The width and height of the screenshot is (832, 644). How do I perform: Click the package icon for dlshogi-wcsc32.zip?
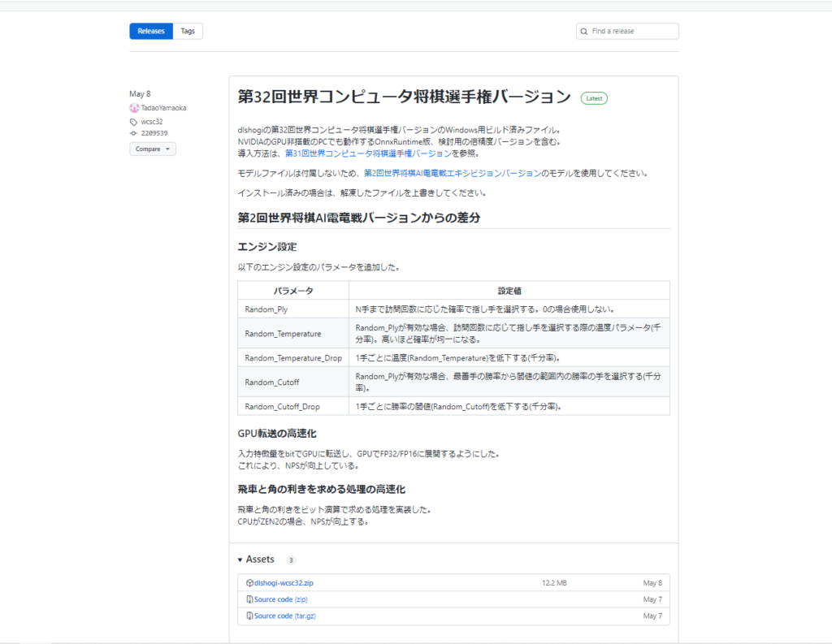[249, 583]
